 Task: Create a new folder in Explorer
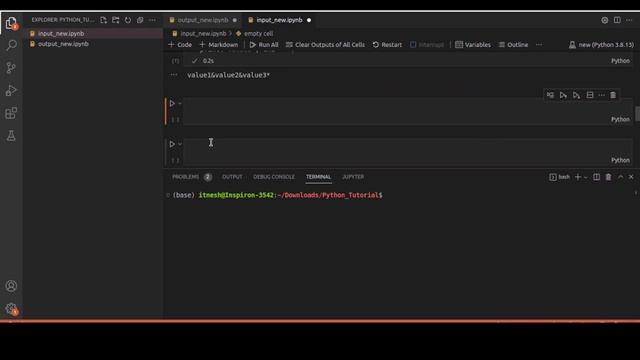point(116,20)
